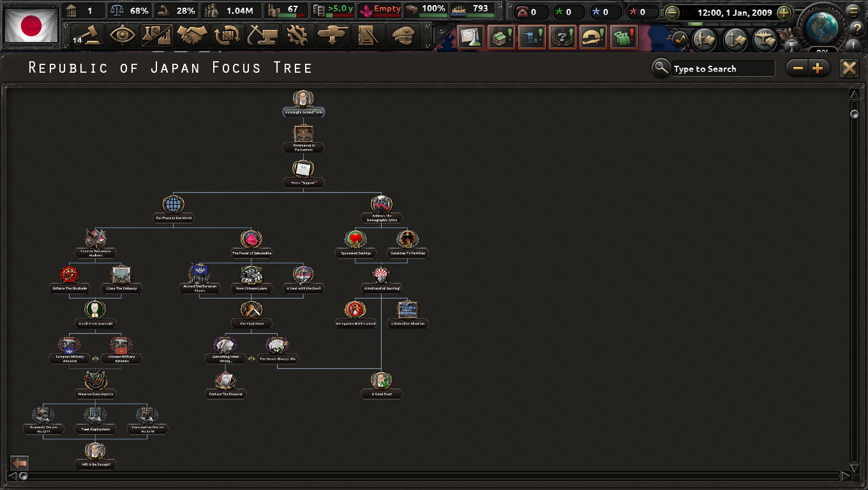This screenshot has width=868, height=490.
Task: Choose the Fleet Deployment focus
Action: (x=95, y=420)
